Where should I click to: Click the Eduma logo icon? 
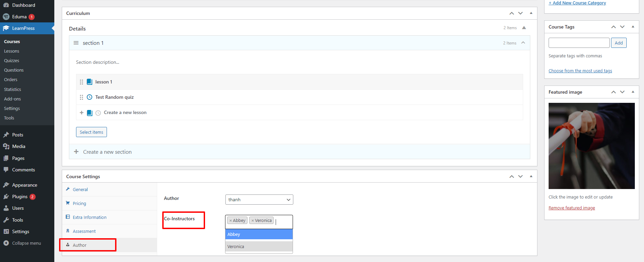pos(6,17)
